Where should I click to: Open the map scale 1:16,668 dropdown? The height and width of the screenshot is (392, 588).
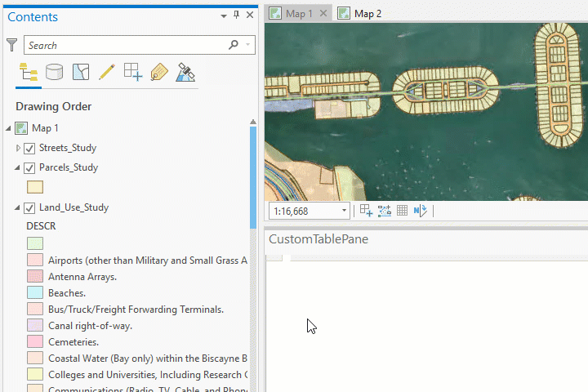click(x=344, y=211)
